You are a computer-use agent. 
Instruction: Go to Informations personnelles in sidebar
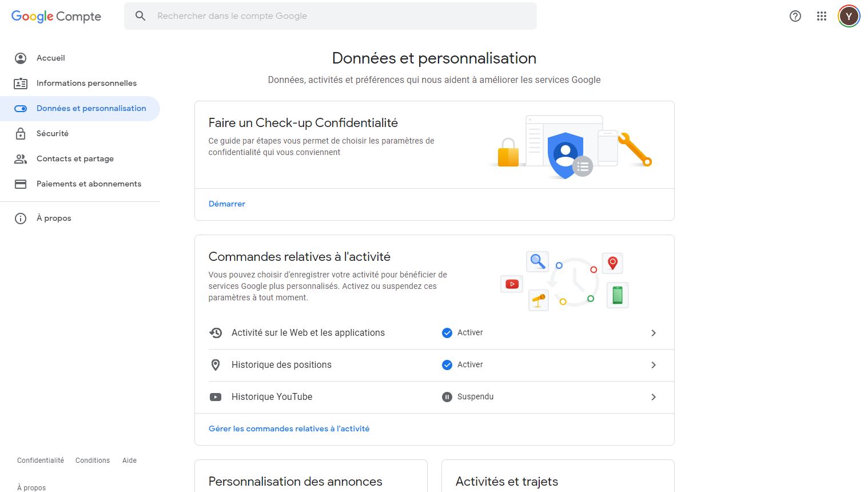86,83
